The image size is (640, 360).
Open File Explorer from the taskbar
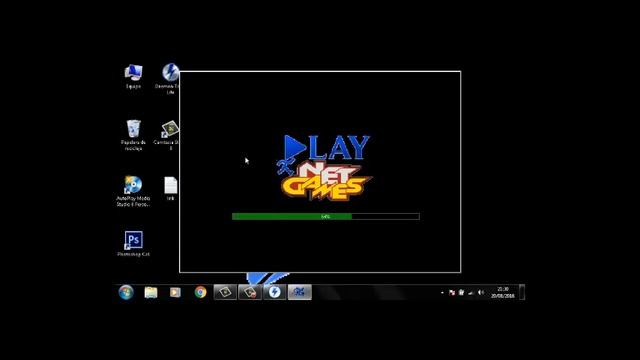click(x=151, y=292)
